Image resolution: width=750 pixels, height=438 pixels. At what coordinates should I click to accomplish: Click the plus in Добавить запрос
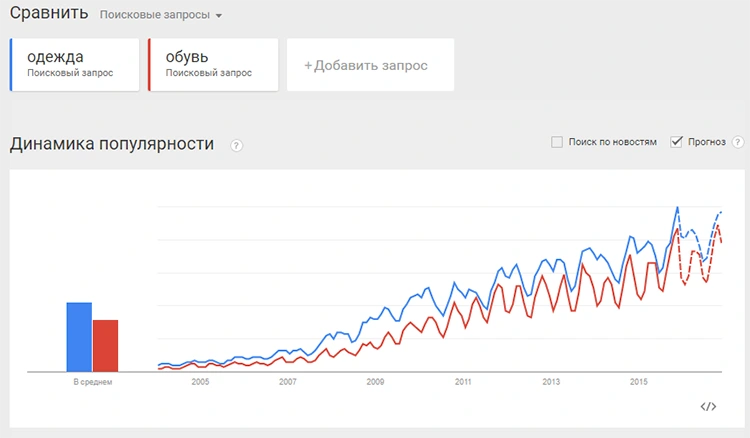coord(308,66)
